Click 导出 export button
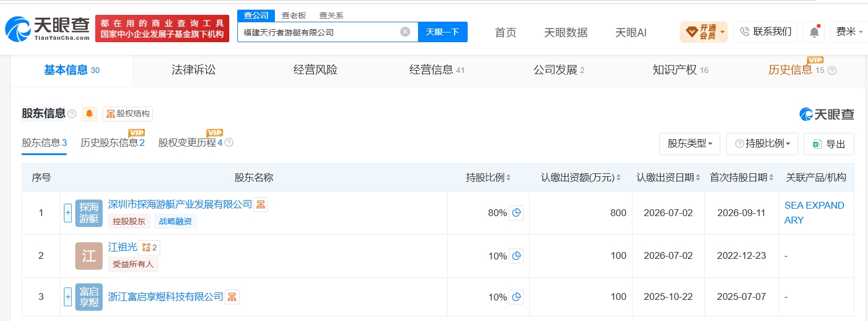Image resolution: width=868 pixels, height=321 pixels. 829,144
